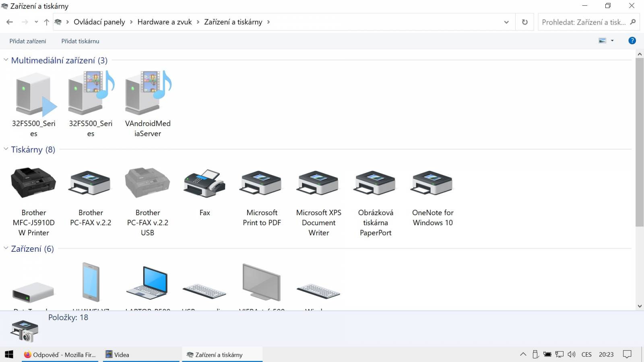Select the USB keyboard device icon
Screen dimensions: 644x362
[204, 291]
